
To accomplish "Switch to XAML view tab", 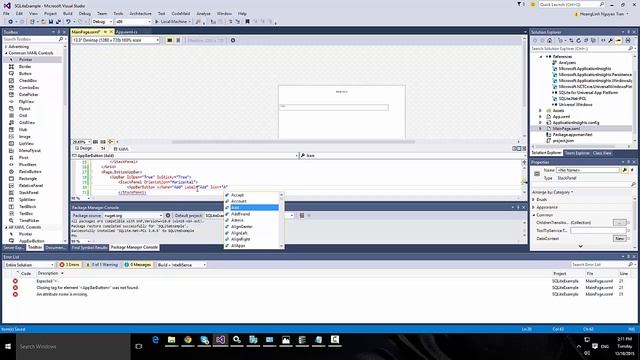I will point(121,149).
